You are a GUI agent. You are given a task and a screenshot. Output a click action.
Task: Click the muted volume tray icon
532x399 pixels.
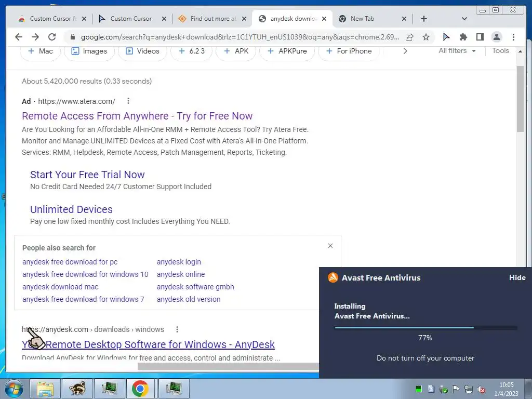(x=481, y=389)
